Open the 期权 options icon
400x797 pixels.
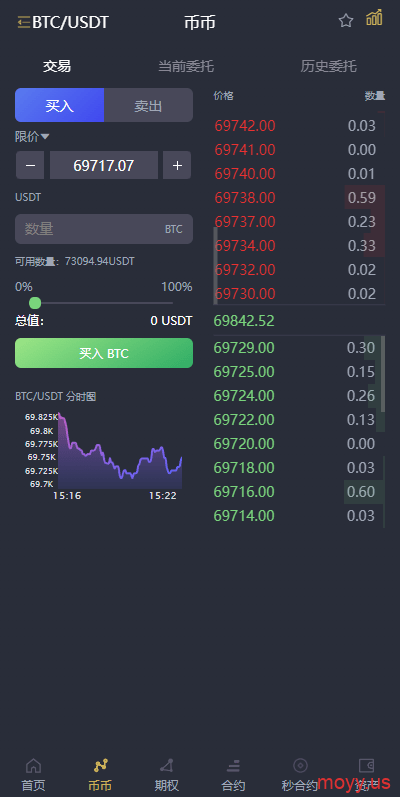[167, 765]
